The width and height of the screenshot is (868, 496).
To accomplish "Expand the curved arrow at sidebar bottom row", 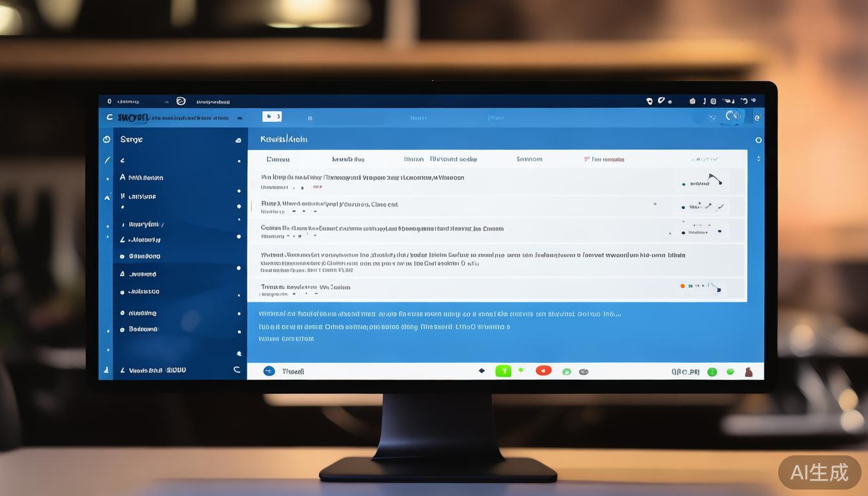I will click(x=236, y=369).
